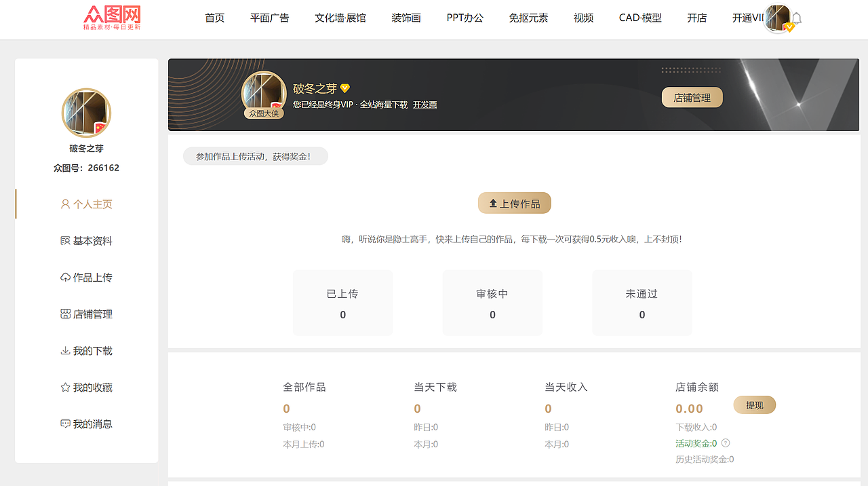The image size is (868, 486).
Task: Open the 参加作品上传活动 announcement
Action: (256, 156)
